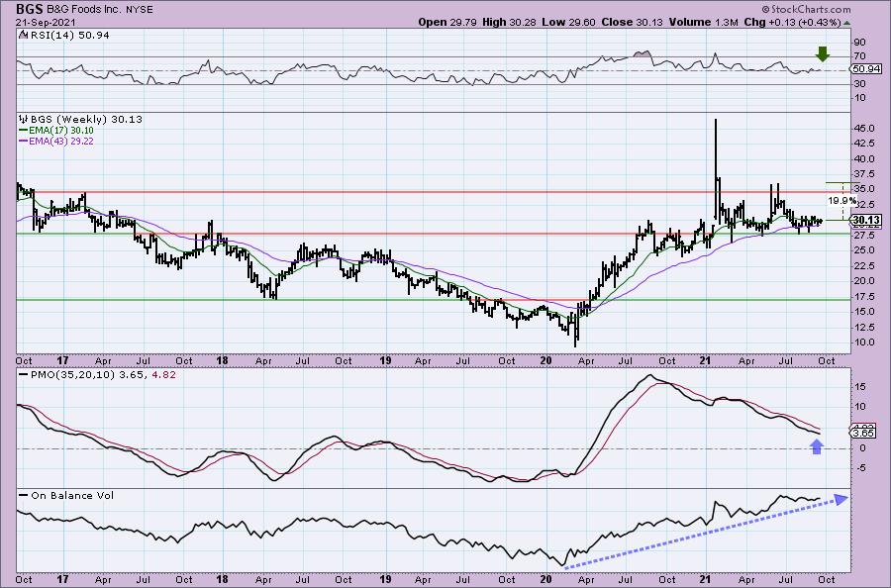The width and height of the screenshot is (891, 588).
Task: Click the green up-triangle change indicator
Action: point(846,23)
